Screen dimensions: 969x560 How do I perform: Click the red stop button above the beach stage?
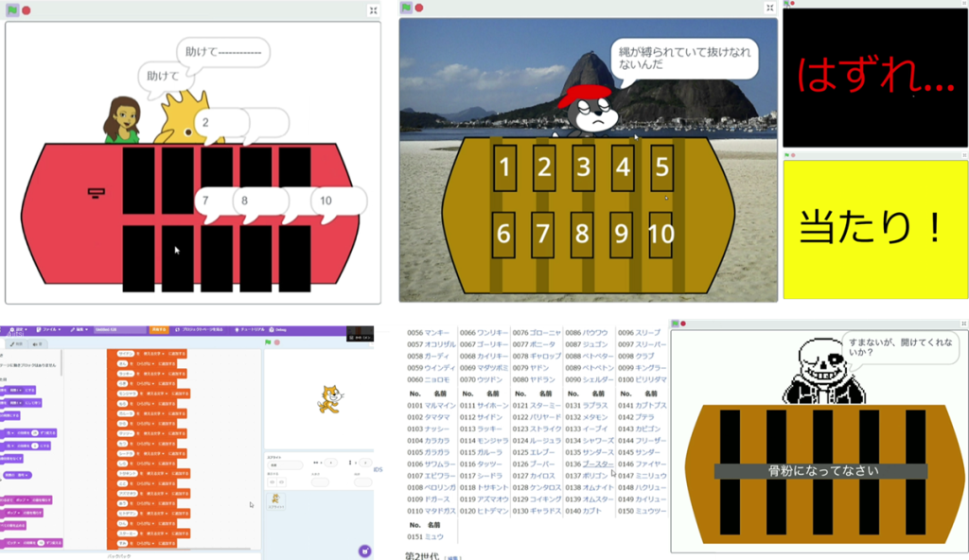coord(419,8)
